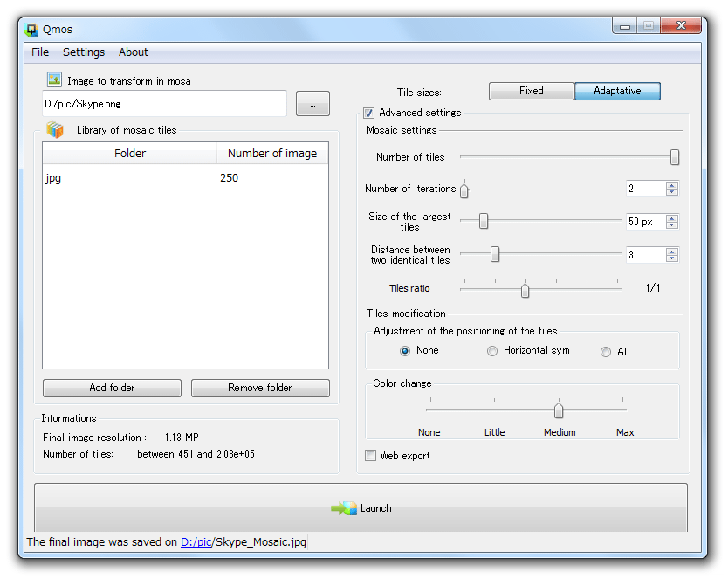Click the Number of image column header

click(272, 153)
